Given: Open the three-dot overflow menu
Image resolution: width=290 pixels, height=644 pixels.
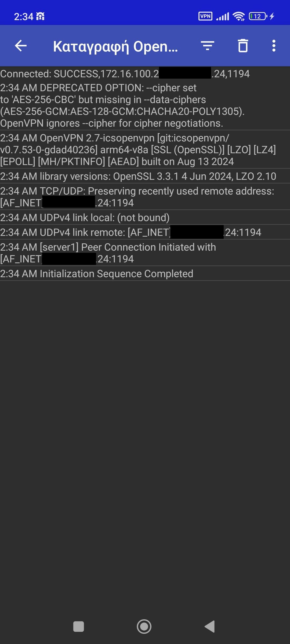Looking at the screenshot, I should pyautogui.click(x=274, y=46).
